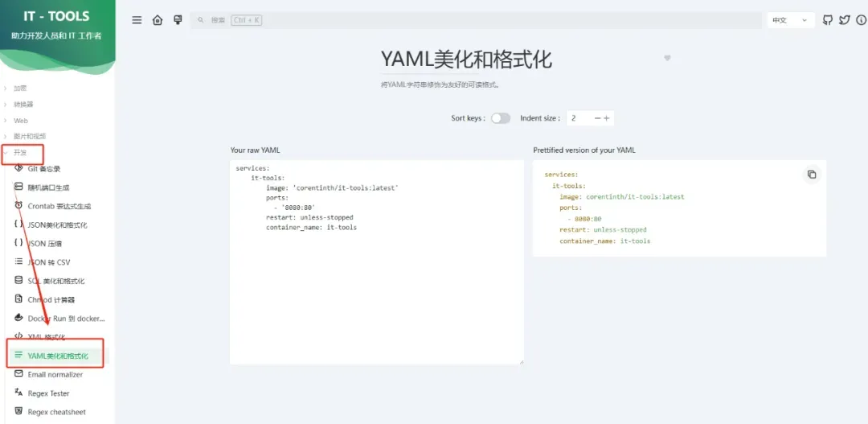Screen dimensions: 868x424
Task: Increase indent size with plus button
Action: 606,118
